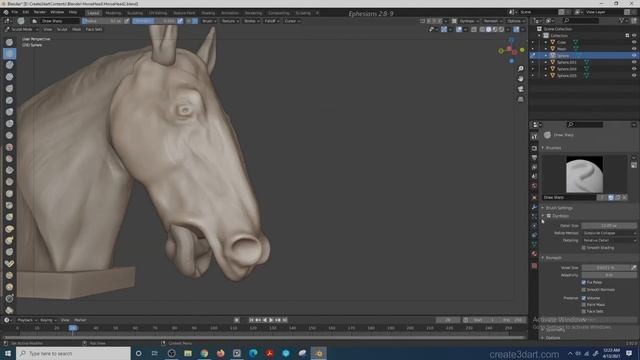
Task: Click the brush Radius slider
Action: coord(102,21)
